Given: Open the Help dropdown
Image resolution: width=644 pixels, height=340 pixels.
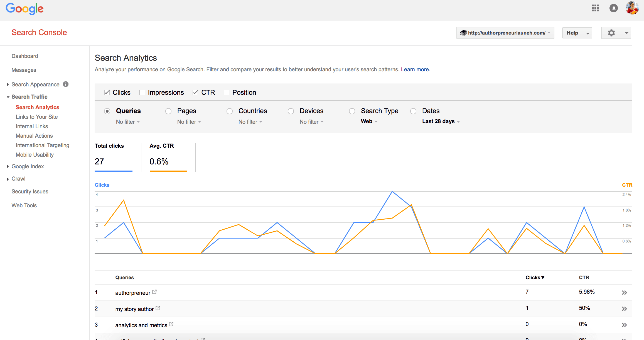Looking at the screenshot, I should coord(577,33).
